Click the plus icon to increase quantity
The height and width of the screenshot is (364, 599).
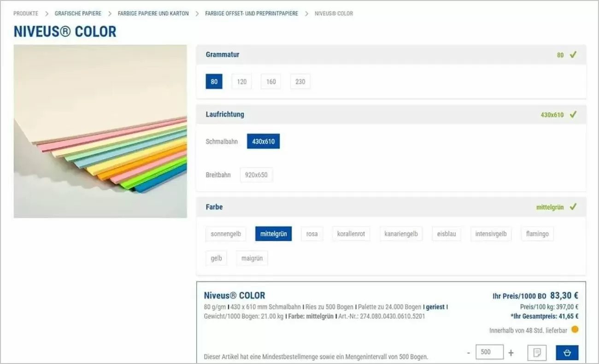511,352
